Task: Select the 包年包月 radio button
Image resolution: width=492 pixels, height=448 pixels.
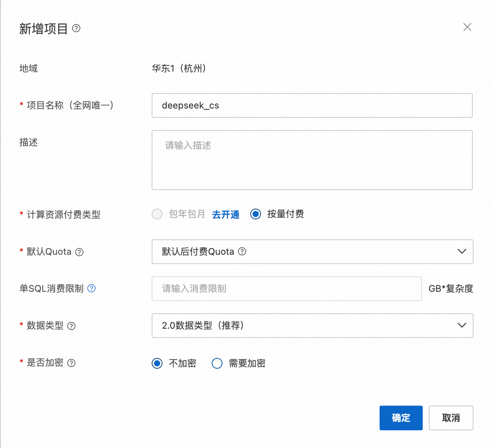Action: point(157,214)
